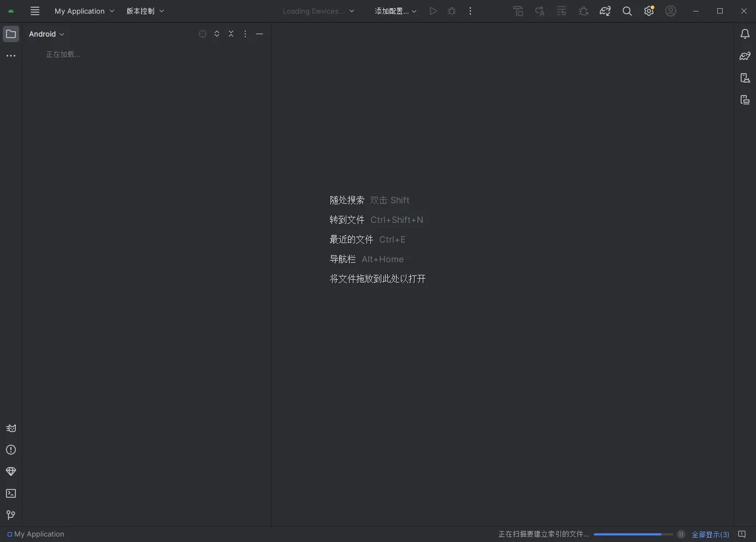Viewport: 756px width, 542px height.
Task: Expand the My Application project dropdown
Action: pos(84,11)
